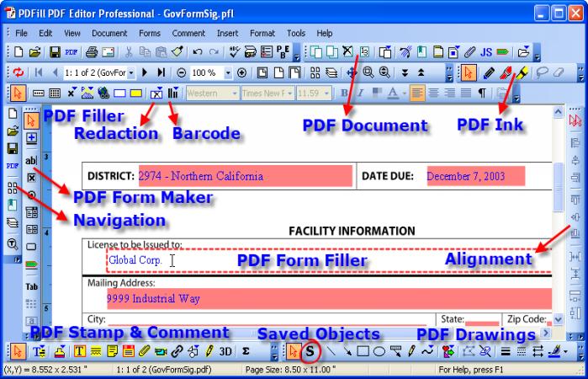Click the Global Corp. form field
The image size is (588, 379).
(x=329, y=260)
